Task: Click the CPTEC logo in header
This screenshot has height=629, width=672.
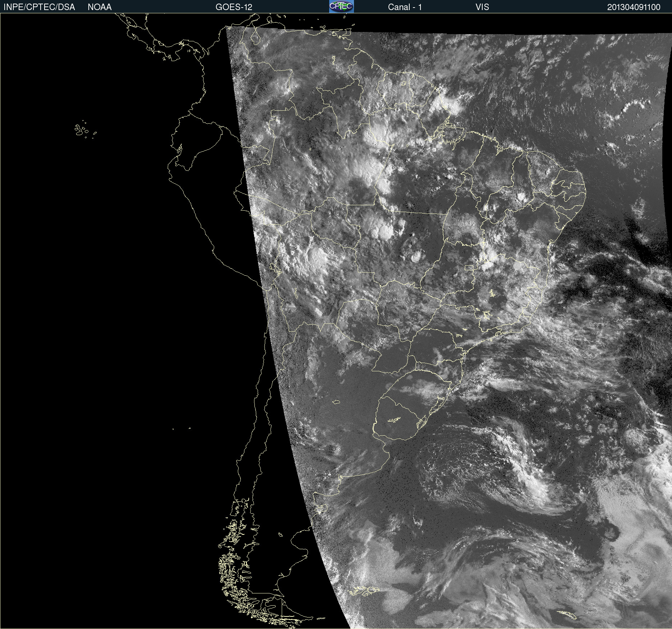Action: pyautogui.click(x=341, y=6)
